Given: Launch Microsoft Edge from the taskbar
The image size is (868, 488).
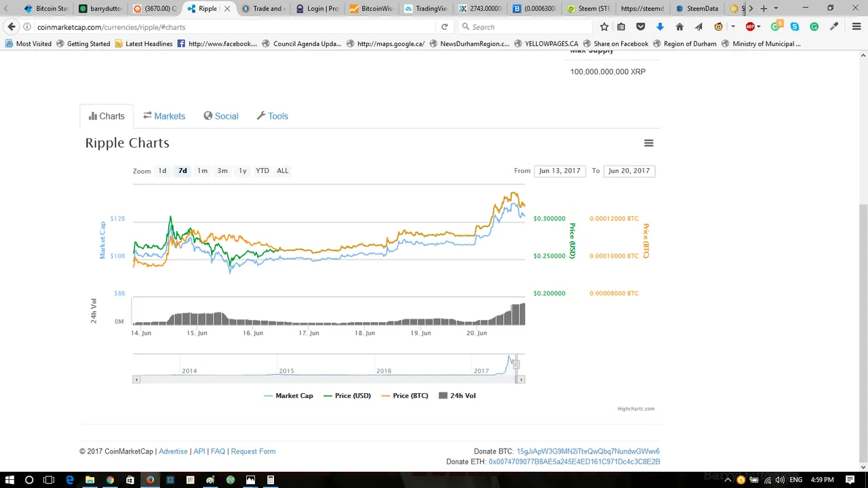Looking at the screenshot, I should click(x=69, y=480).
